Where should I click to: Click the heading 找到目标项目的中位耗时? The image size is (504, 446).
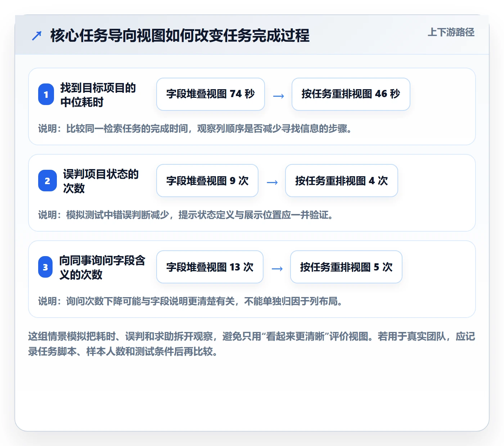(98, 95)
